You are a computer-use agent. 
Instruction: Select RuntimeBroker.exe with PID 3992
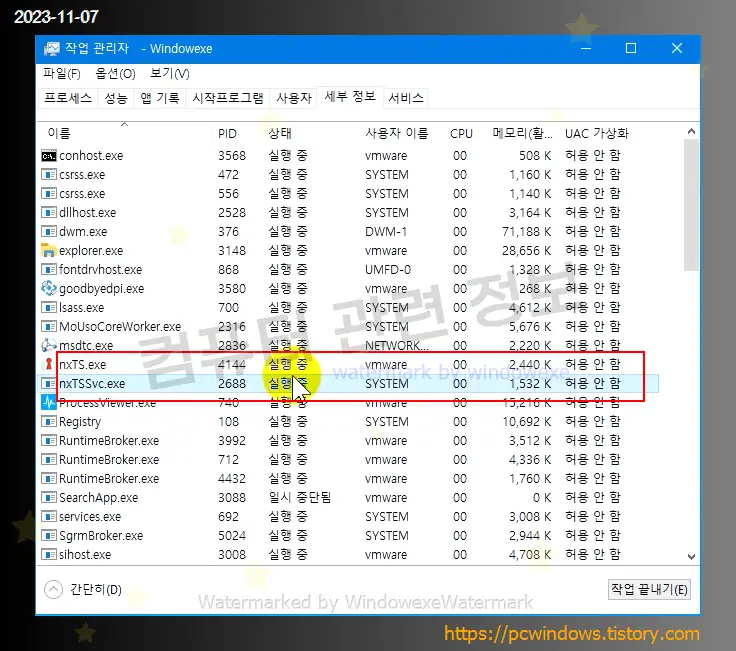tap(109, 440)
